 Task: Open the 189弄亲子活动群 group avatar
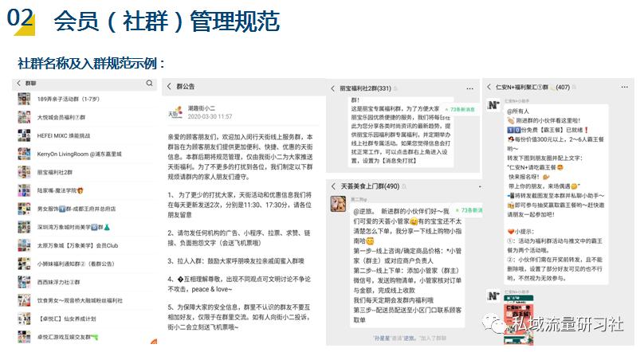(x=24, y=99)
